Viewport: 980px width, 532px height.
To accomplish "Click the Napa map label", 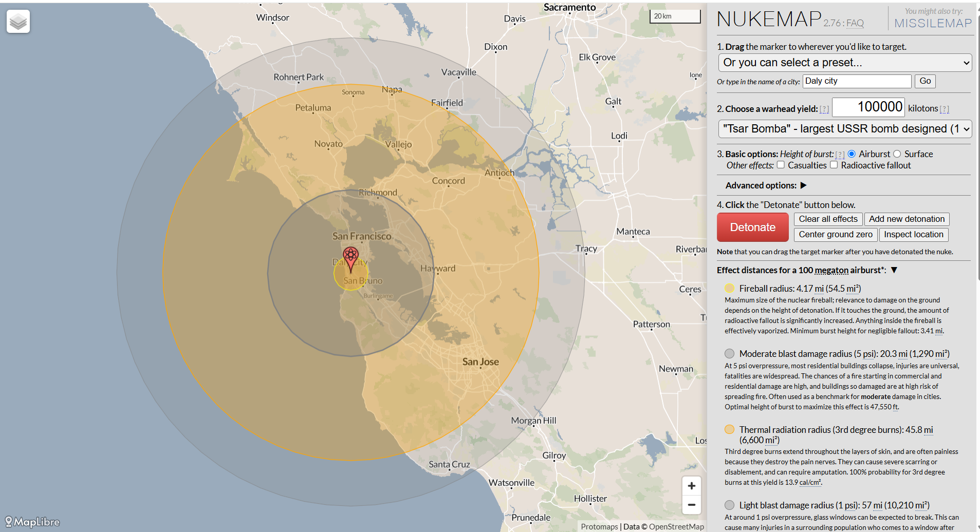I will click(x=392, y=89).
